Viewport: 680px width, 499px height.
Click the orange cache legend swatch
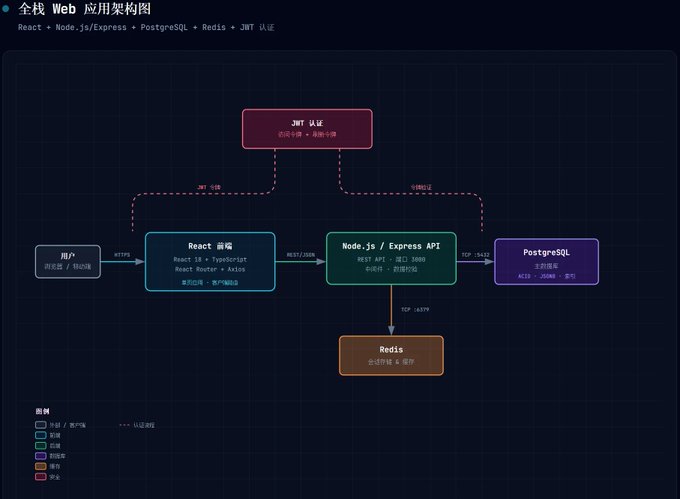pyautogui.click(x=41, y=466)
